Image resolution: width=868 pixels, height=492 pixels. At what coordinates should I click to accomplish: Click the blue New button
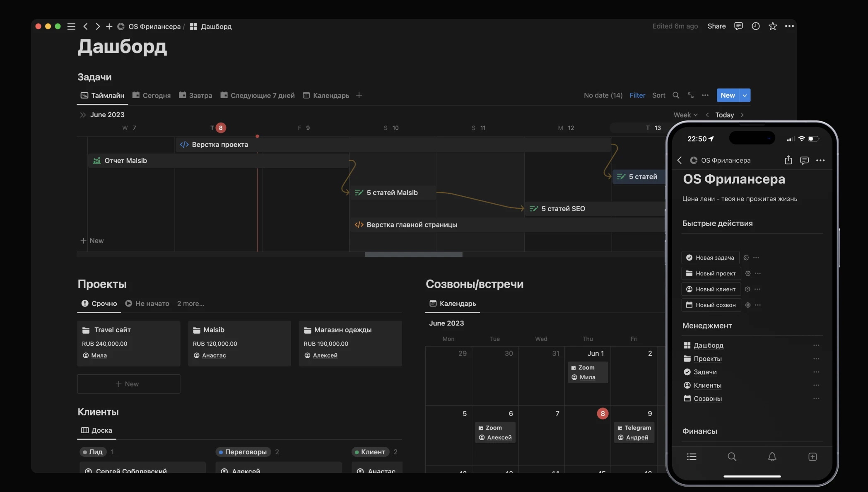tap(728, 95)
